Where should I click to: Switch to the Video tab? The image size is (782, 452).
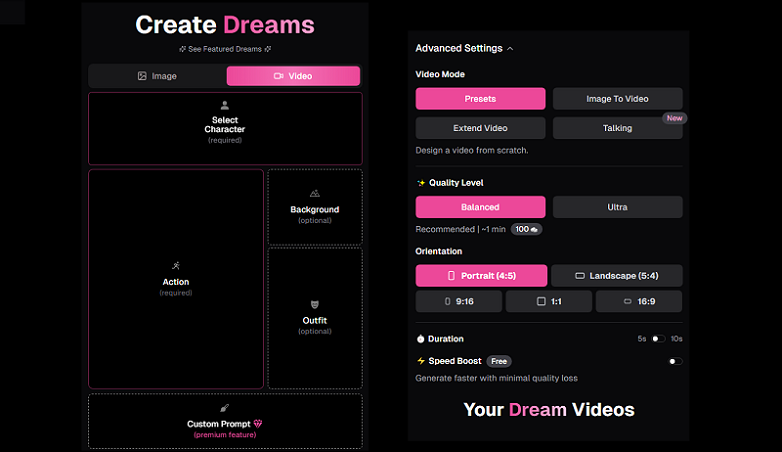tap(293, 76)
